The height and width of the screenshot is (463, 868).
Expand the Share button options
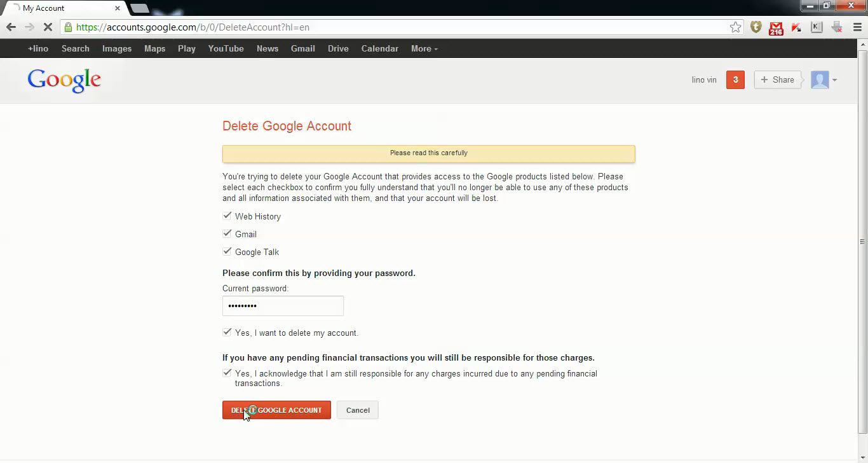[x=777, y=79]
